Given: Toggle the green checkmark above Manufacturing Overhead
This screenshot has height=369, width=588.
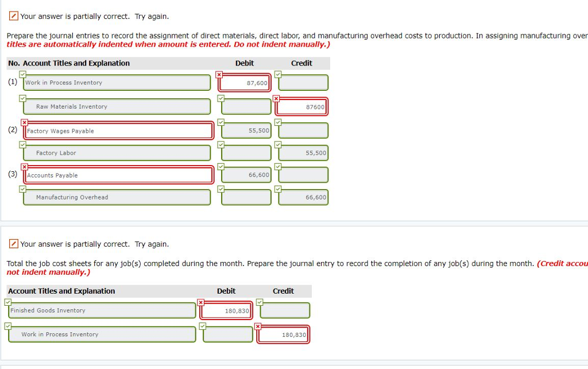Looking at the screenshot, I should pyautogui.click(x=23, y=188).
